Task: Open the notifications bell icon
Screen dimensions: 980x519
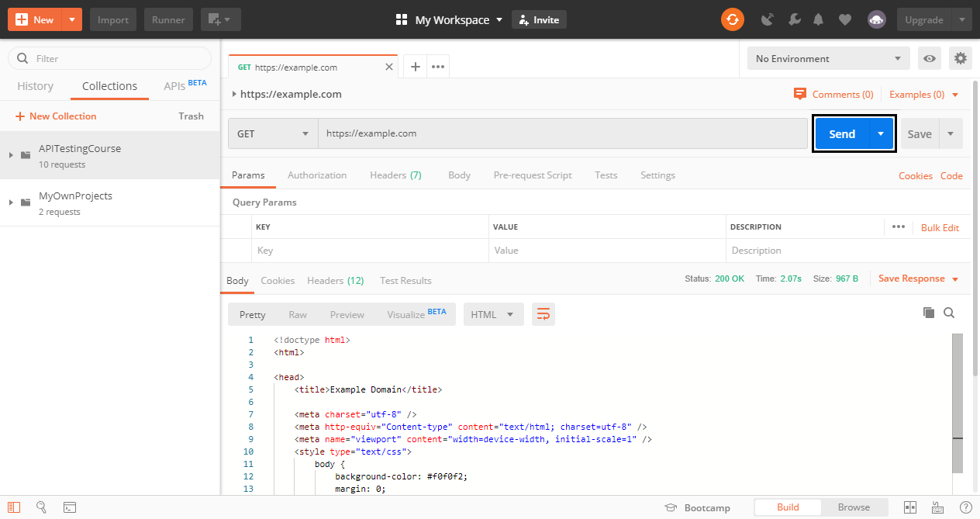Action: (818, 20)
